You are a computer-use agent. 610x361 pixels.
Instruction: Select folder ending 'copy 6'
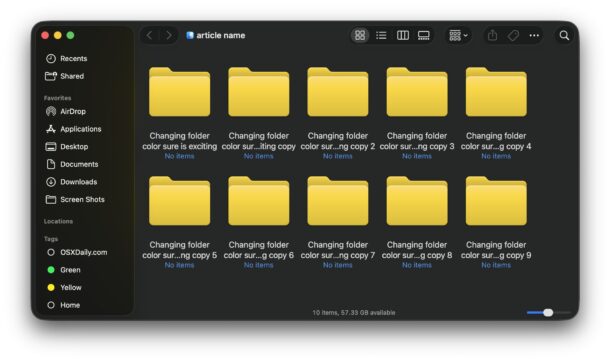click(259, 201)
